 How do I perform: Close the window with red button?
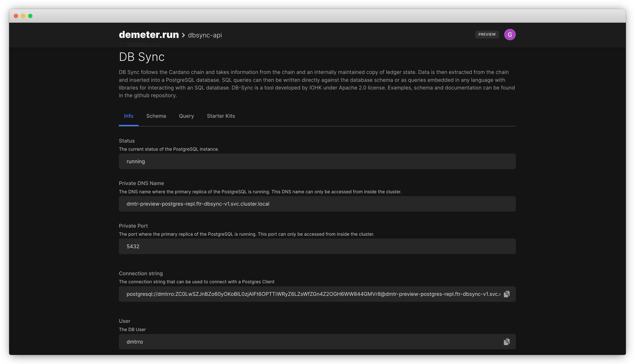[x=16, y=16]
